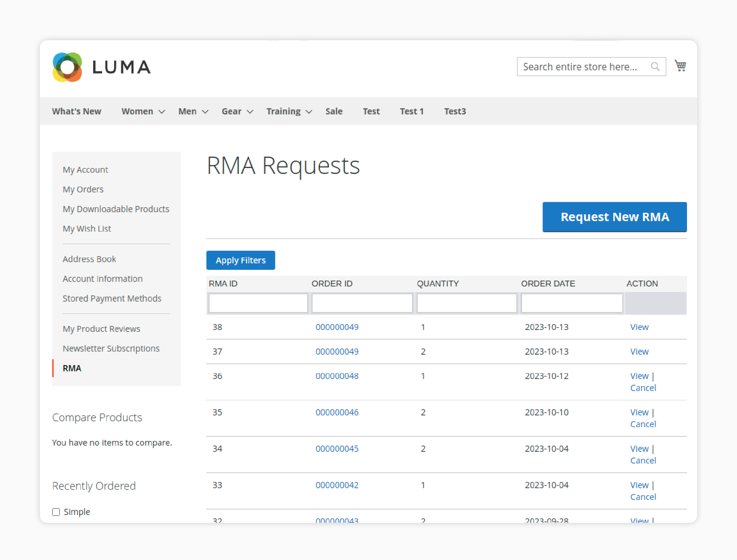Focus the Order Date filter field
Screen dimensions: 737x560
click(x=572, y=303)
